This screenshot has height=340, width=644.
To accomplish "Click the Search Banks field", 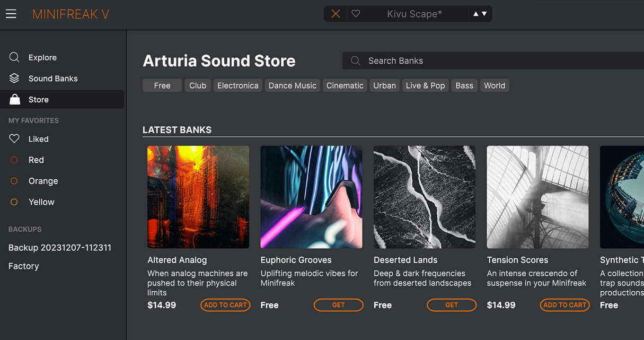I will click(x=477, y=61).
